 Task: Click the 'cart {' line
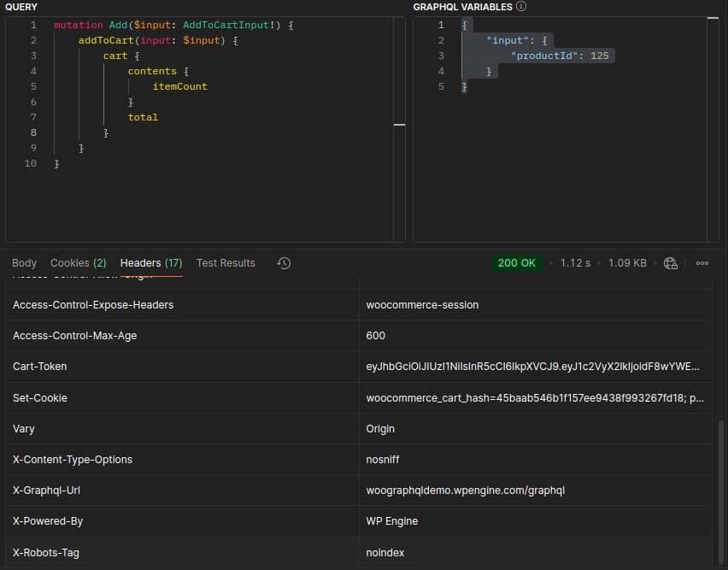121,56
